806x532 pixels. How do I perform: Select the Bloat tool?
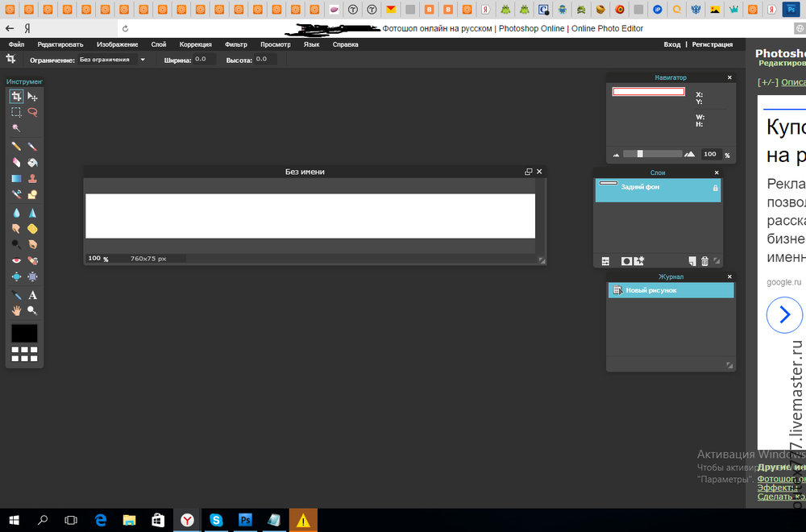16,276
